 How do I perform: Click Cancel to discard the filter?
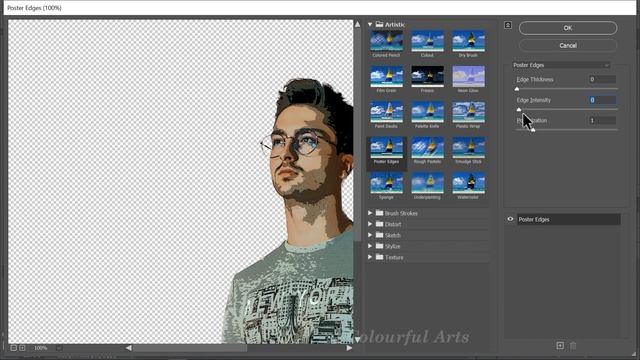(x=568, y=45)
